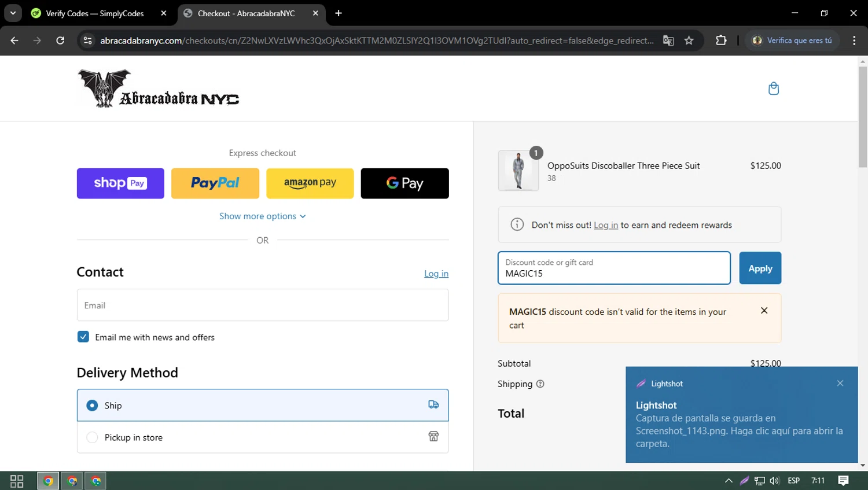Viewport: 868px width, 490px height.
Task: Open Windows notification center icon
Action: [x=843, y=481]
